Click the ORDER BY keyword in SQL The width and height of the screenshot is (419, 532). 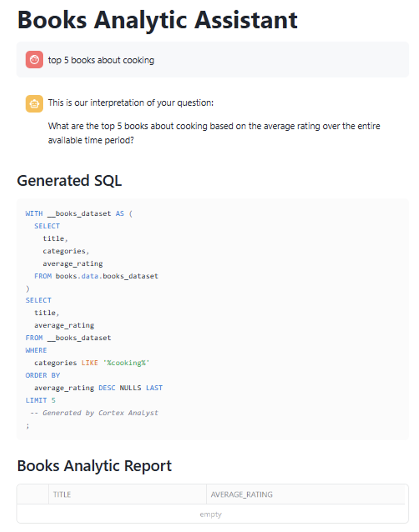pyautogui.click(x=42, y=375)
